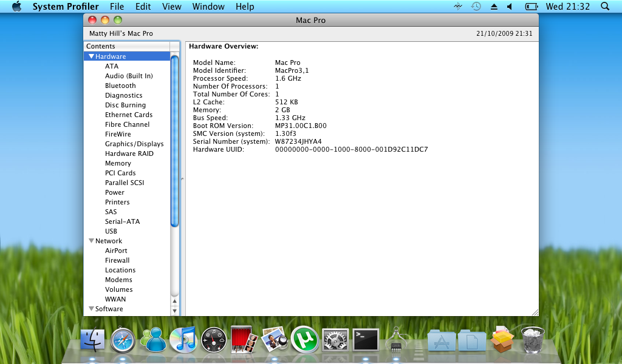Screen dimensions: 622x364
Task: Open the Applications folder stack in Dock
Action: pos(442,340)
